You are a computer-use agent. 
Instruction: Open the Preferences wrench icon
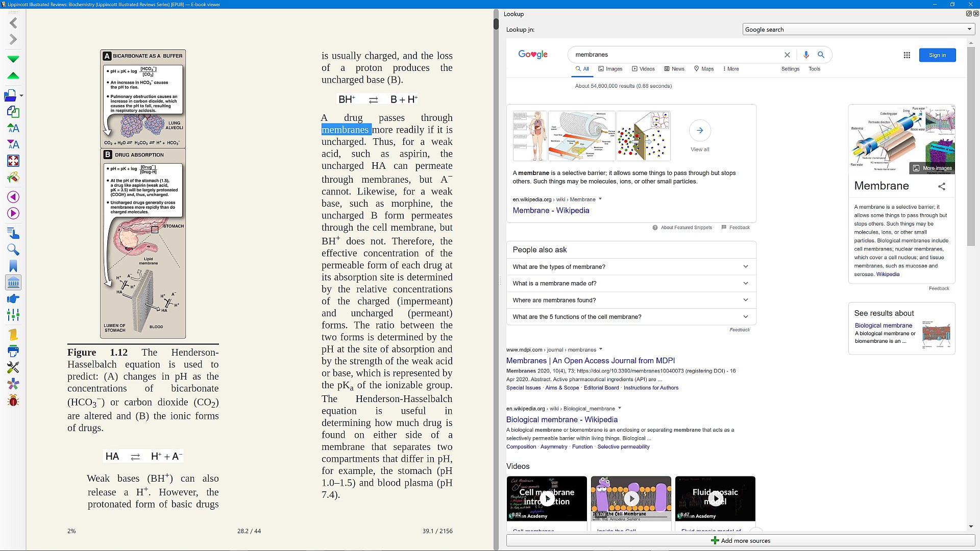pyautogui.click(x=13, y=367)
